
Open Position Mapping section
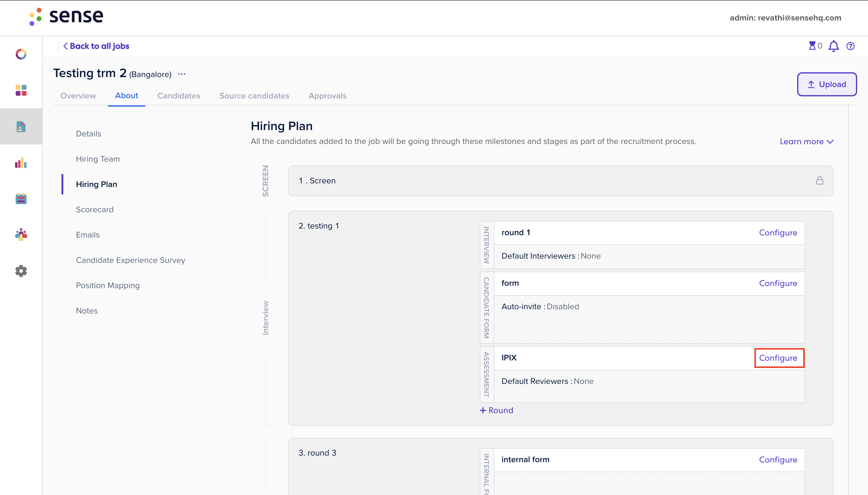pyautogui.click(x=108, y=285)
